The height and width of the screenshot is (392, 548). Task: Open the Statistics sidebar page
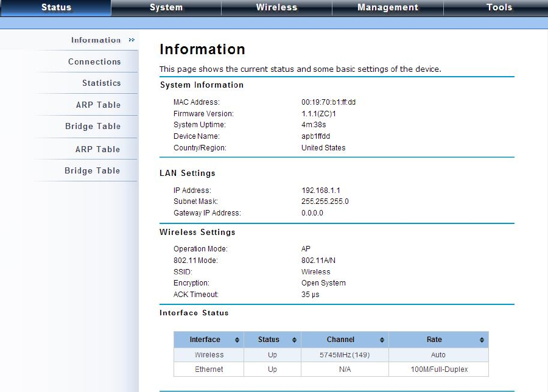[x=101, y=83]
